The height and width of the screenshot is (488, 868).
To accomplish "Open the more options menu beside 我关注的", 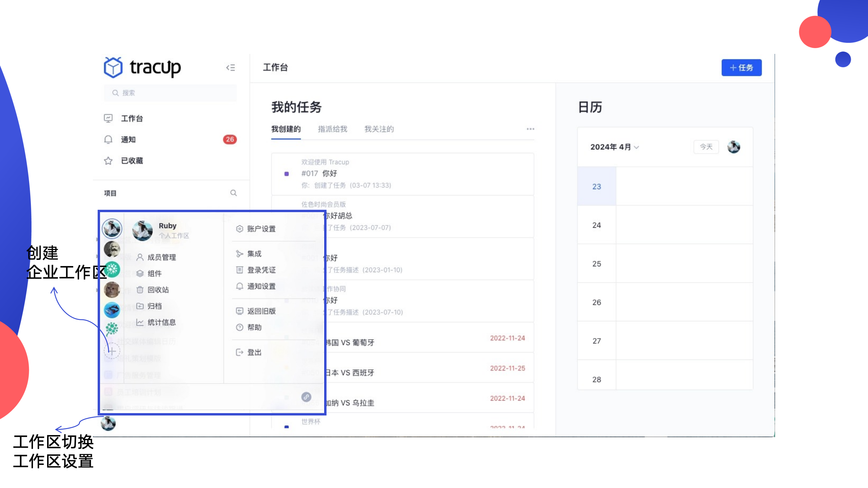I will click(x=530, y=129).
